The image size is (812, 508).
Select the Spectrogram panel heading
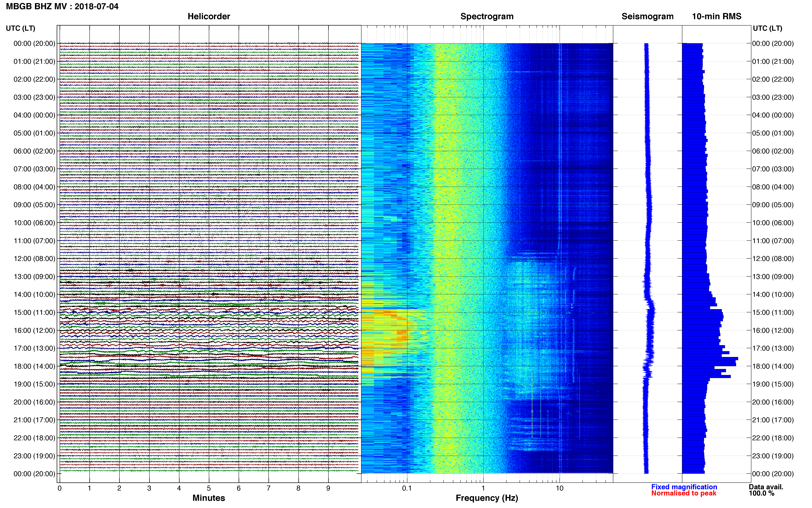tap(487, 16)
